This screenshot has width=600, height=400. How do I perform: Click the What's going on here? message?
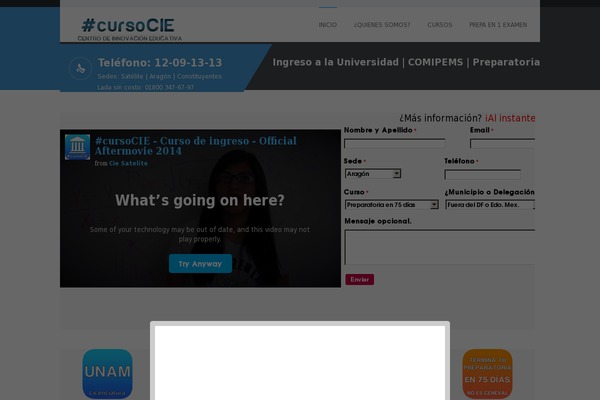(200, 201)
